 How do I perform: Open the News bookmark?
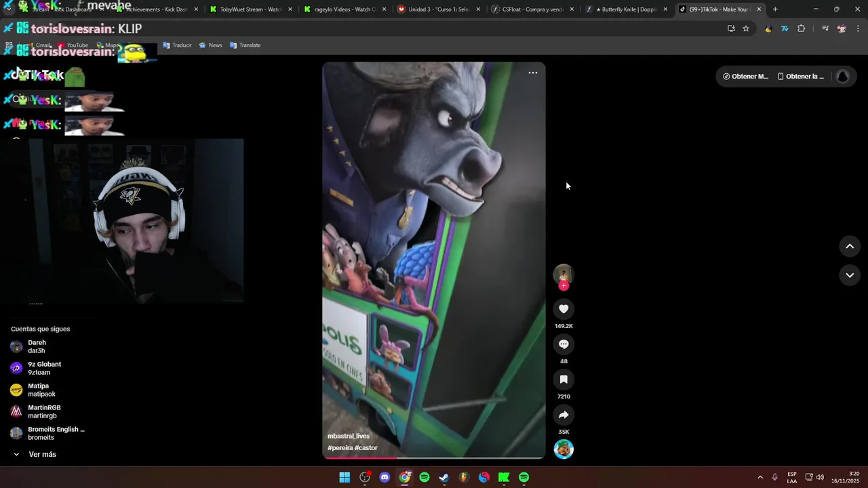[210, 45]
